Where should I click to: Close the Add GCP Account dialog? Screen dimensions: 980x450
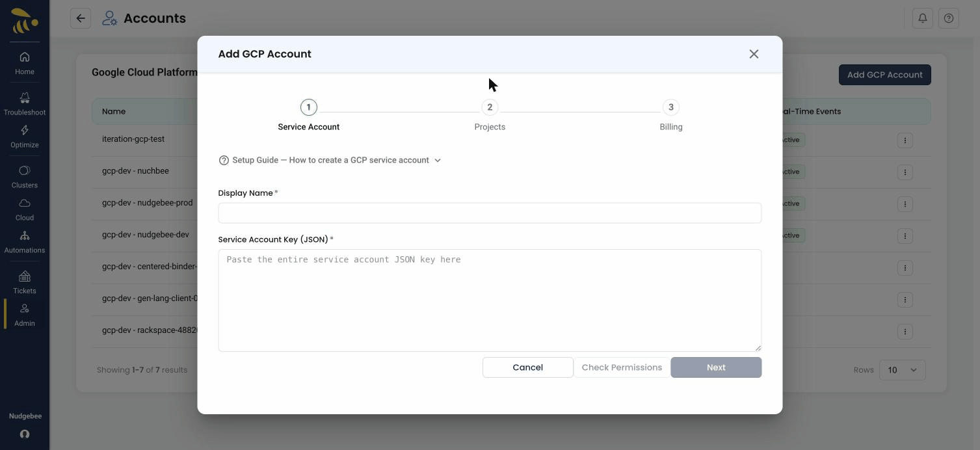[x=754, y=54]
